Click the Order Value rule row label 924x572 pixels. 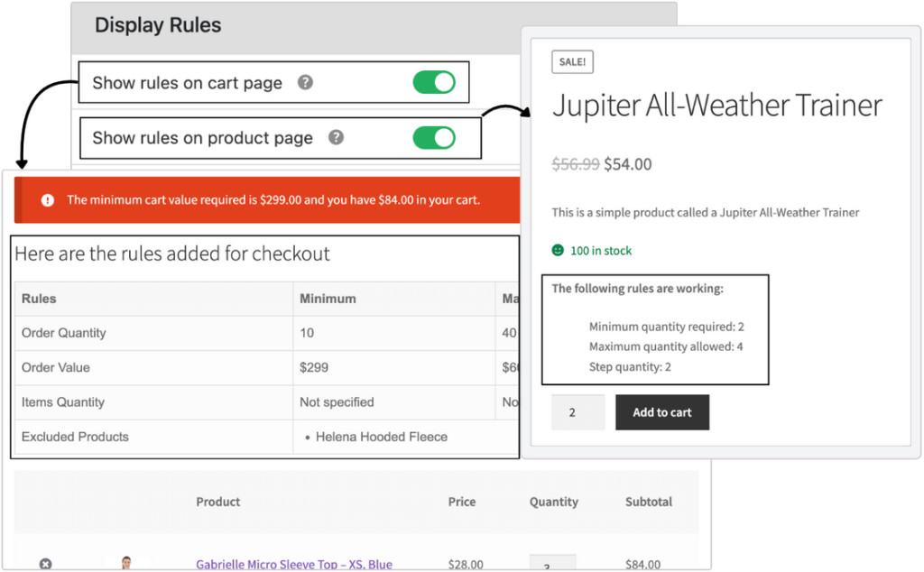coord(55,367)
